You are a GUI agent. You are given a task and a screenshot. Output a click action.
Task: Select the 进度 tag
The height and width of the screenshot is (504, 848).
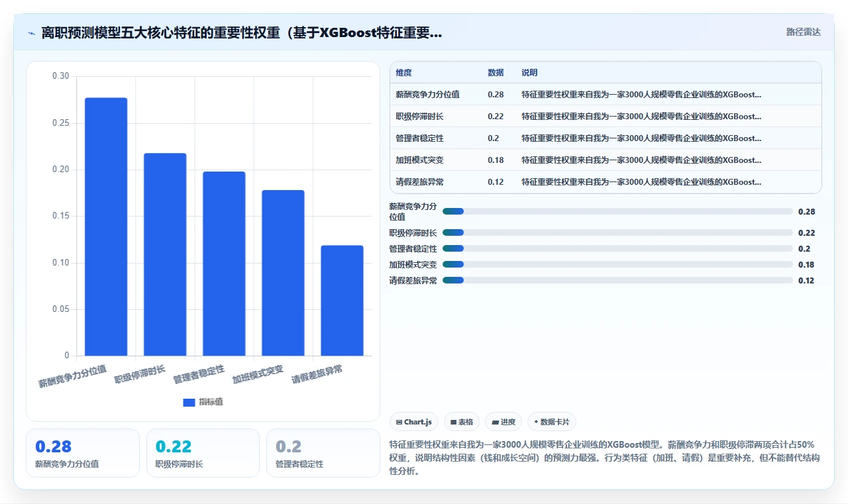pos(503,422)
